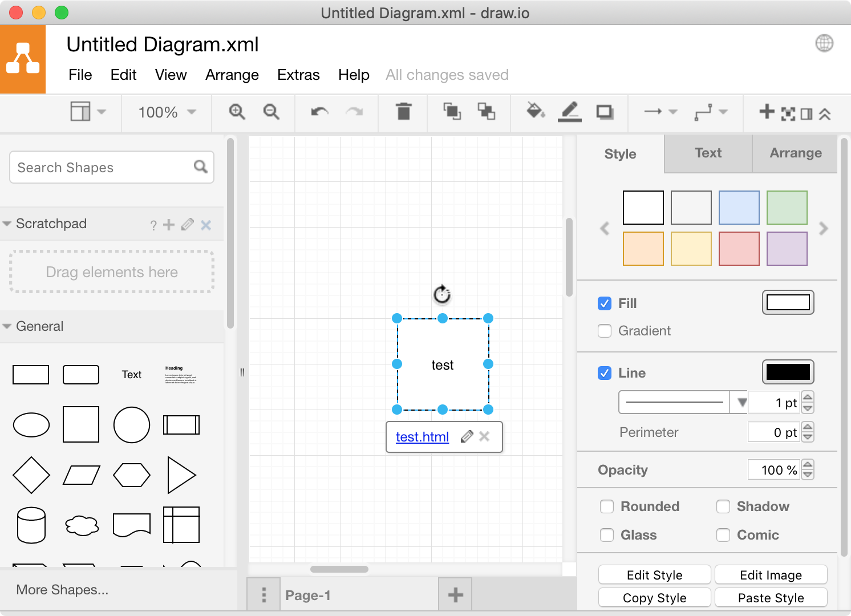This screenshot has height=616, width=851.
Task: Click the More Shapes option
Action: point(62,590)
